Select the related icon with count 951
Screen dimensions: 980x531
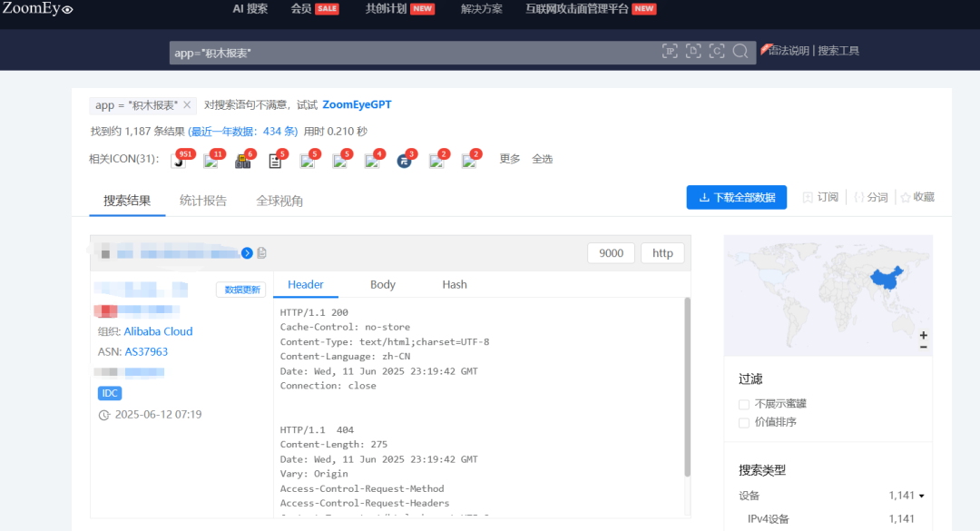(179, 162)
